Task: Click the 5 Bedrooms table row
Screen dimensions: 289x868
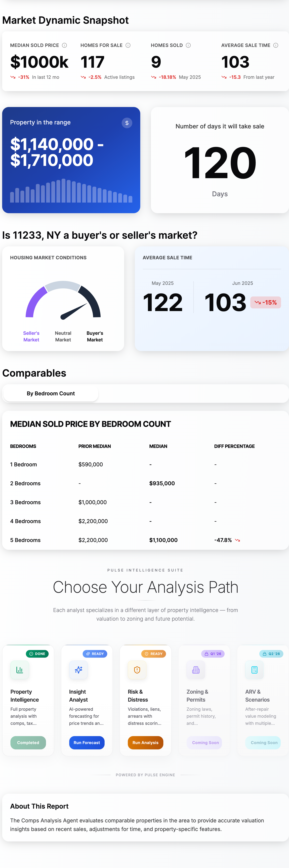Action: [x=145, y=540]
